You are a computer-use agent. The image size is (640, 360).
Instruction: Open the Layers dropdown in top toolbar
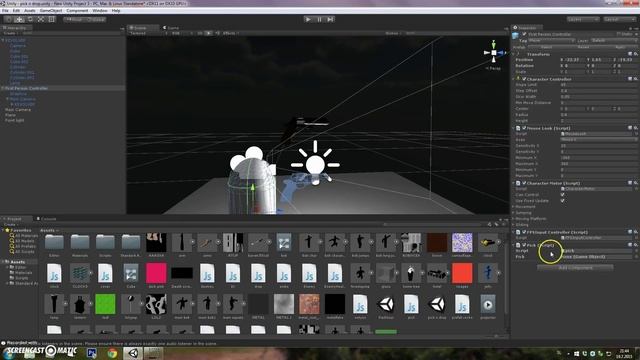coord(582,19)
